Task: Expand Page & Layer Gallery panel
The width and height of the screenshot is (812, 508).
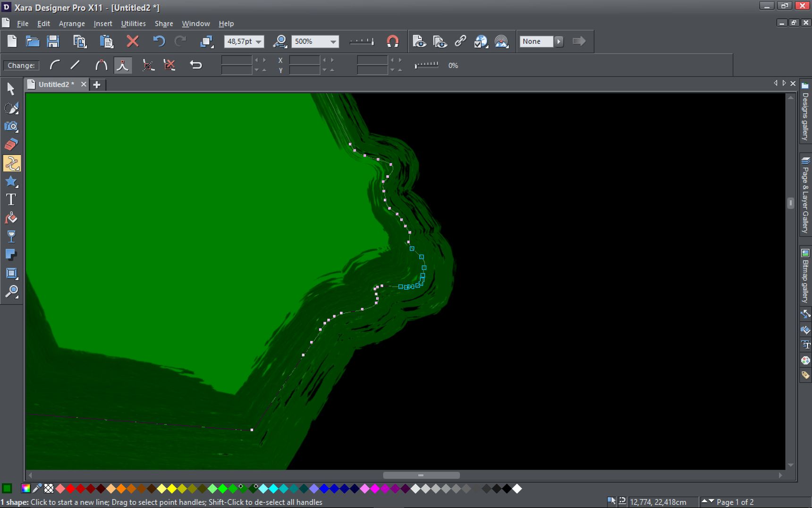Action: coord(805,195)
